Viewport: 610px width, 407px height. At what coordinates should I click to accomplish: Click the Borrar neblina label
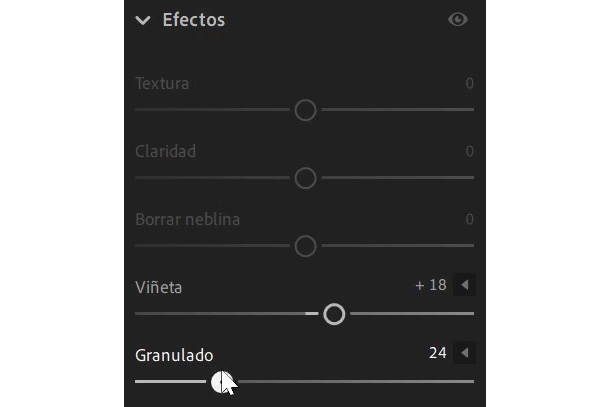click(x=188, y=219)
